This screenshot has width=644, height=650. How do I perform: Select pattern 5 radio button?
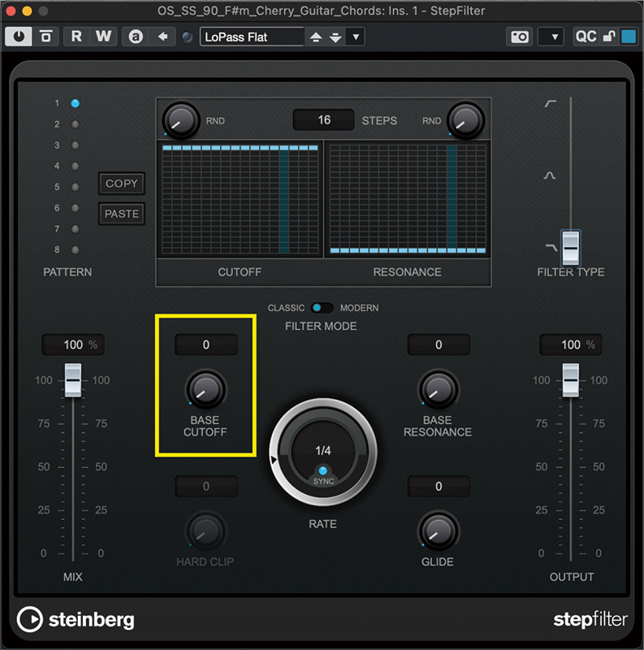tap(75, 187)
